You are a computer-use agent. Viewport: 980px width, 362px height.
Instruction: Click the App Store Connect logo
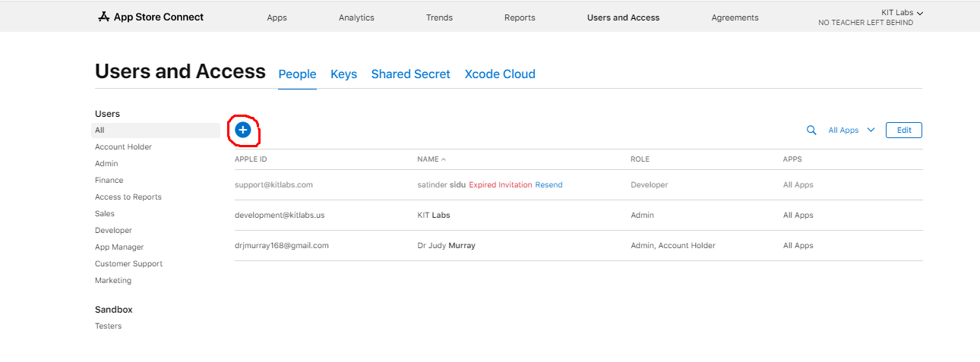click(x=151, y=17)
